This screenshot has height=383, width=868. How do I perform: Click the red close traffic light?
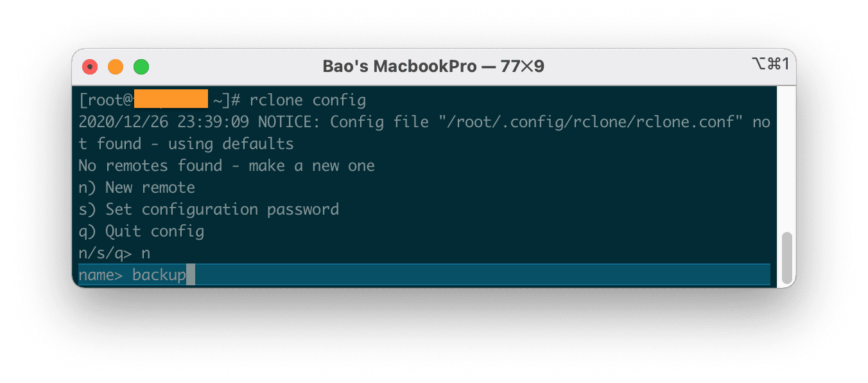[x=91, y=66]
